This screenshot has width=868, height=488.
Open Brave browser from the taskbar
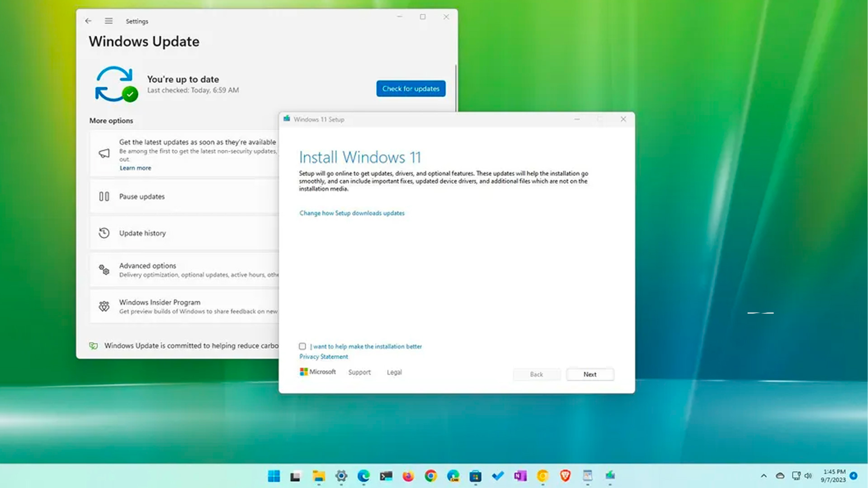(x=565, y=476)
